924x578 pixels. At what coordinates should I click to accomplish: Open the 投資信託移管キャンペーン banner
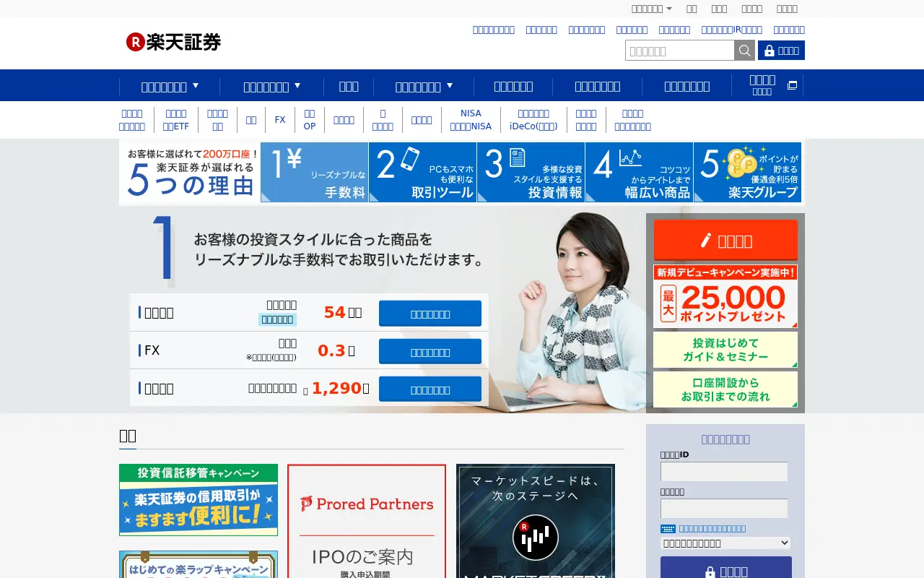[x=199, y=500]
